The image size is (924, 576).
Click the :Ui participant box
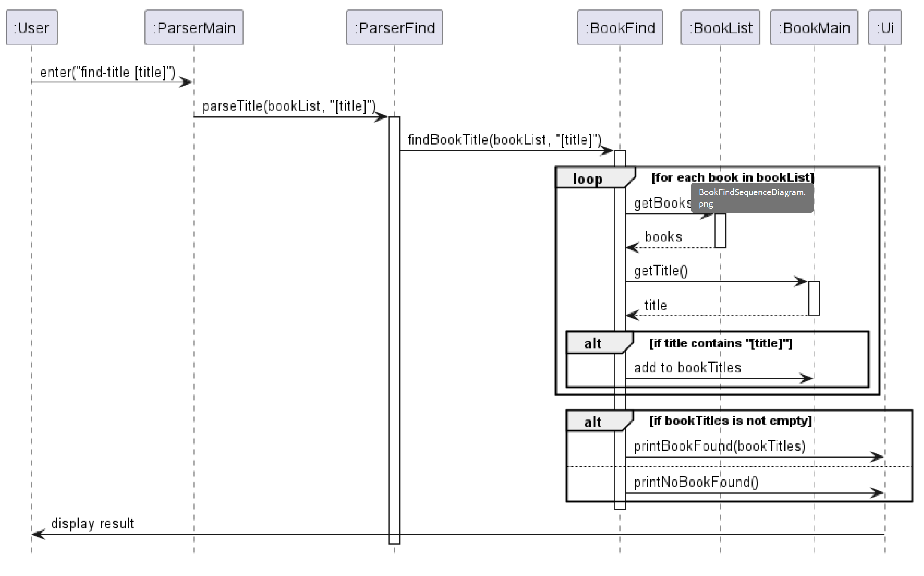click(885, 28)
